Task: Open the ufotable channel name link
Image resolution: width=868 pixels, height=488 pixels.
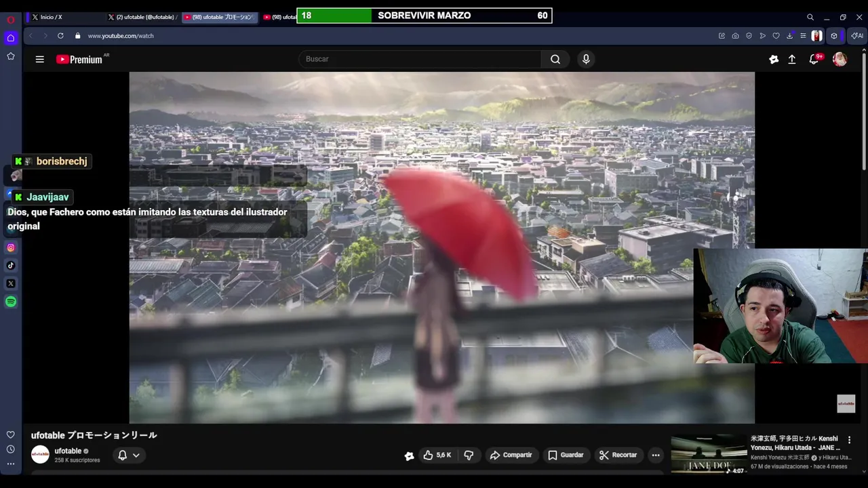Action: pos(68,451)
